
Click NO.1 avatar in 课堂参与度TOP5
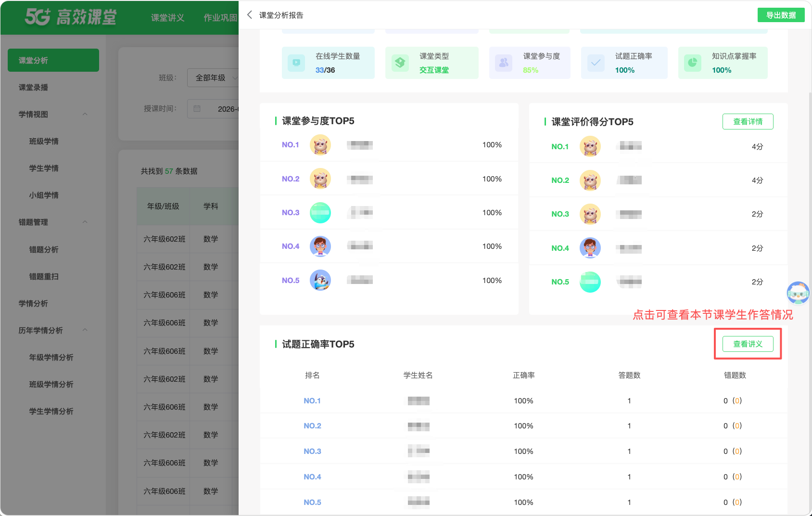[x=320, y=145]
